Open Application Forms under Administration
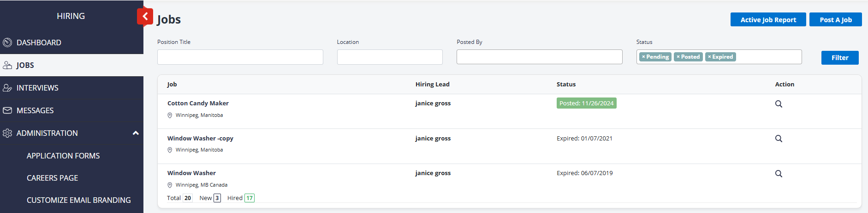 63,156
